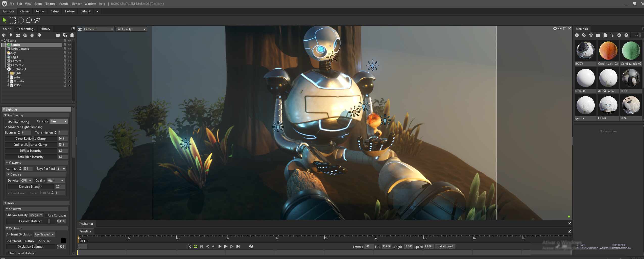Pick the circular selection tool
This screenshot has width=644, height=259.
21,20
